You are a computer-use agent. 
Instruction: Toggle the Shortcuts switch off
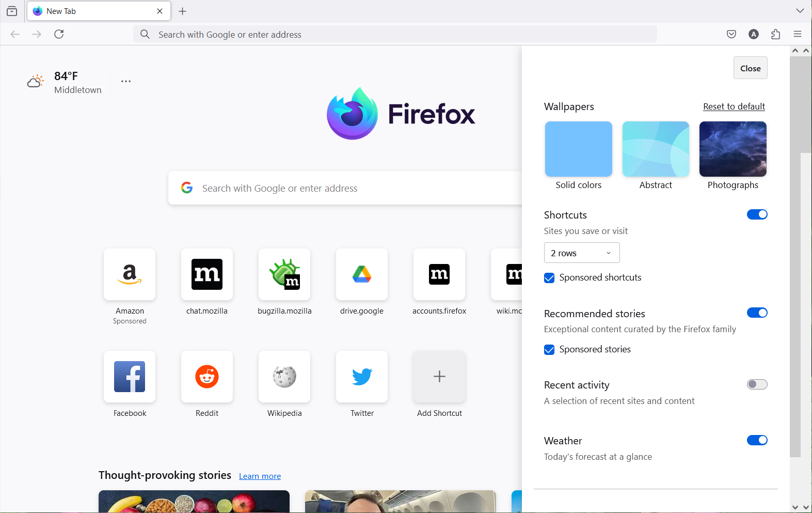(x=757, y=214)
